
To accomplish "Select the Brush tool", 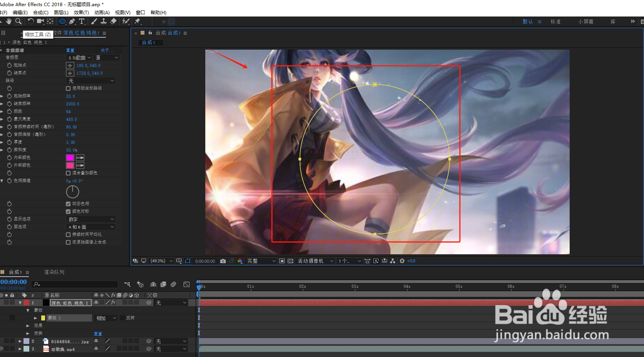I will [94, 21].
